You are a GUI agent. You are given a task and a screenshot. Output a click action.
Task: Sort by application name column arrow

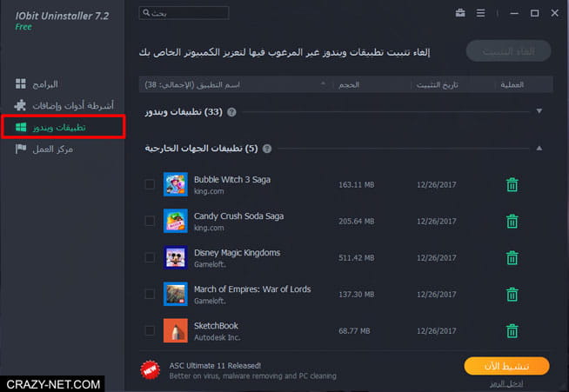pyautogui.click(x=323, y=83)
